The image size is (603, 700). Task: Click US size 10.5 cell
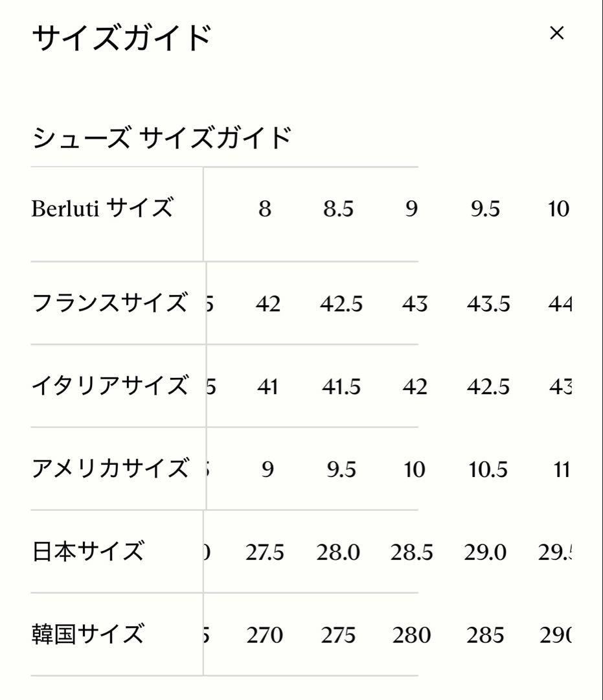tap(486, 470)
